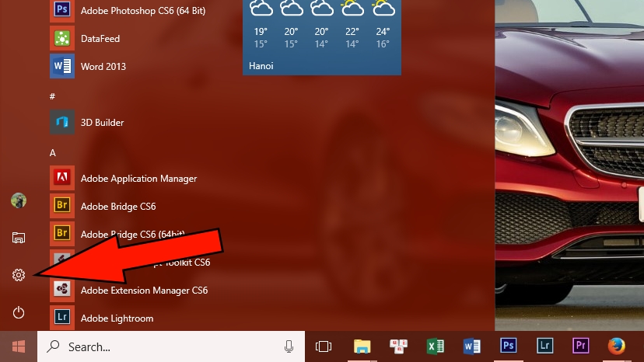This screenshot has height=362, width=644.
Task: Click the 'DataFeed' text label
Action: click(100, 39)
